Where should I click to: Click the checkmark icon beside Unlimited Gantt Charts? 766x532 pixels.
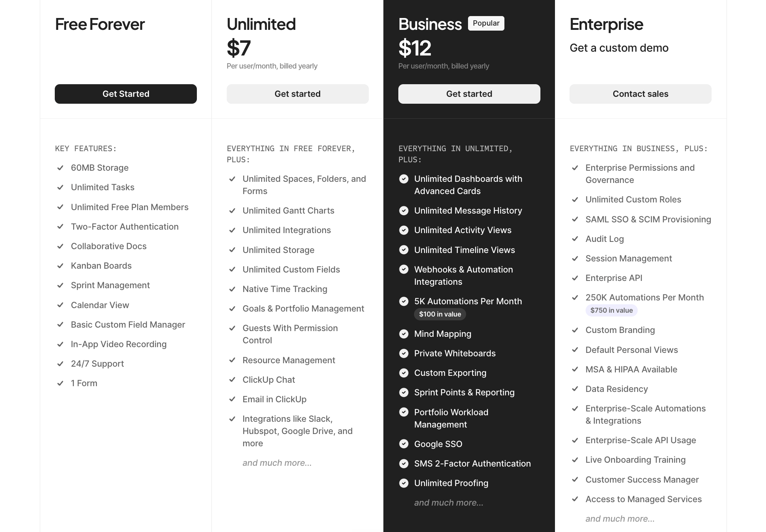point(232,211)
